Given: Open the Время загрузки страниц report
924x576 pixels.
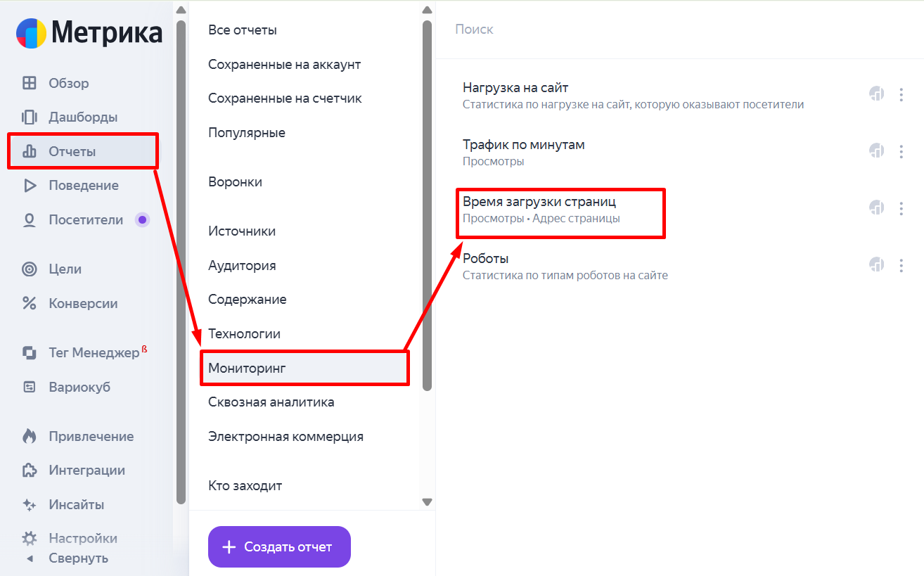Looking at the screenshot, I should point(539,203).
